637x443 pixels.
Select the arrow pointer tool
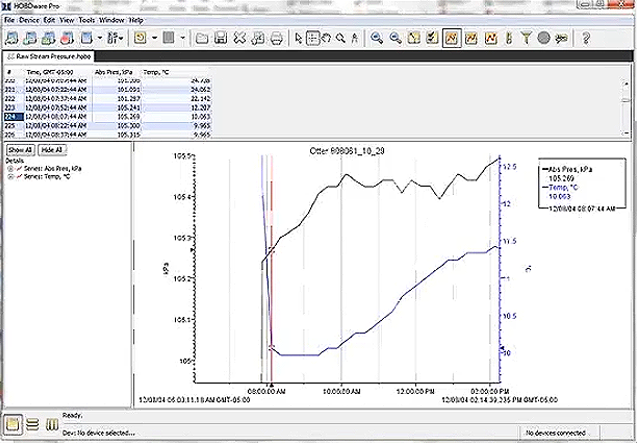(x=297, y=38)
